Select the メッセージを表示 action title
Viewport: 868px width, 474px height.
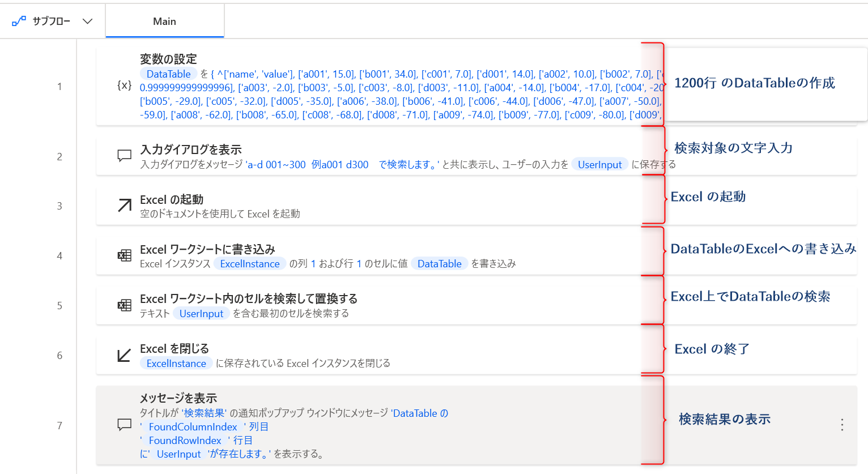point(178,398)
